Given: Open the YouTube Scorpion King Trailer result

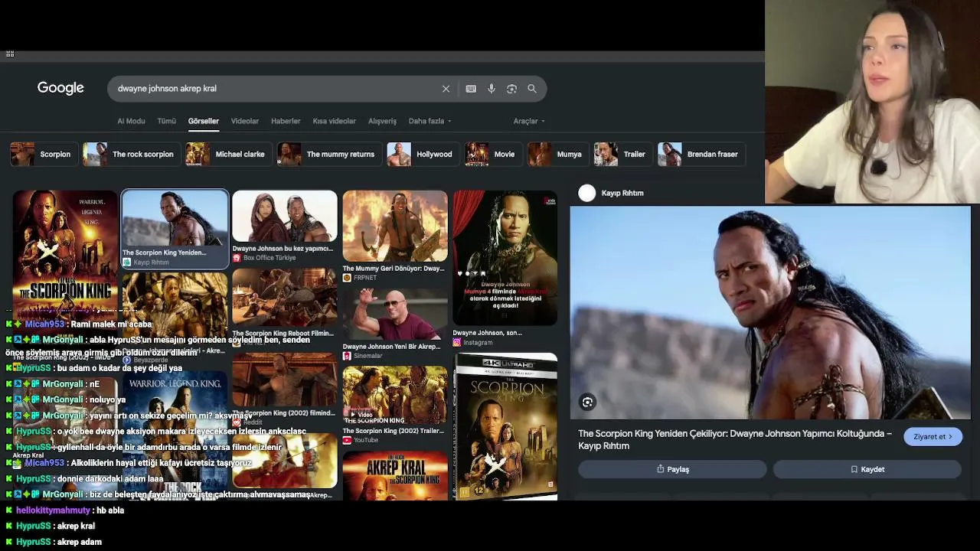Looking at the screenshot, I should point(395,405).
